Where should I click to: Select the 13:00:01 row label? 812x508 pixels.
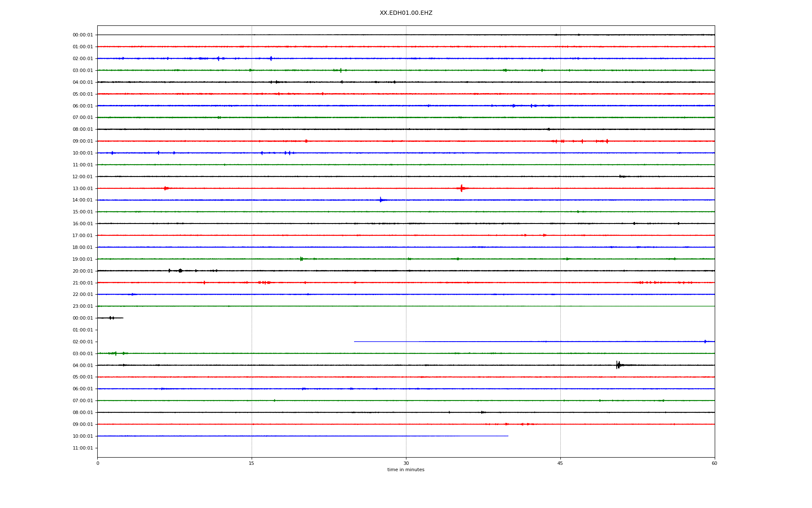[82, 188]
